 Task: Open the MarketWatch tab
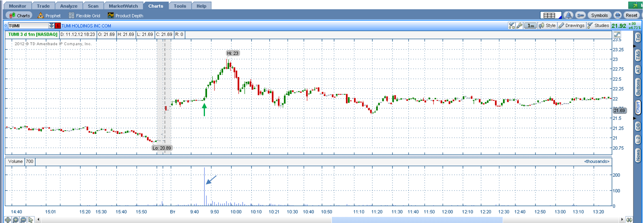(x=124, y=6)
